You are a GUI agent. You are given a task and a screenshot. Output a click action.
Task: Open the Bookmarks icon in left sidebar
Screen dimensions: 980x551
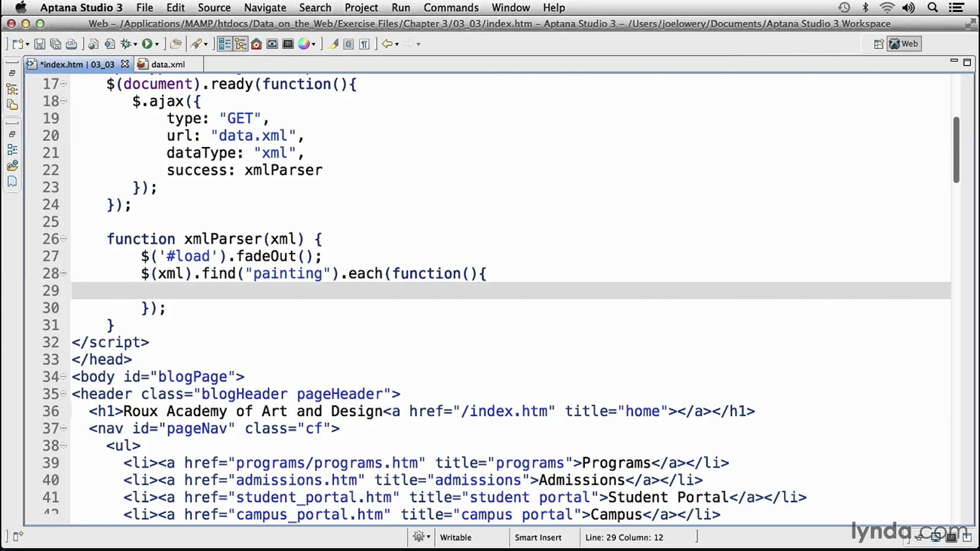click(x=12, y=182)
